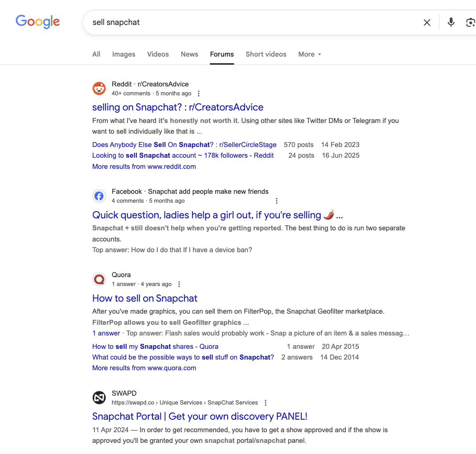Click the Facebook site icon
The image size is (476, 454).
point(99,196)
